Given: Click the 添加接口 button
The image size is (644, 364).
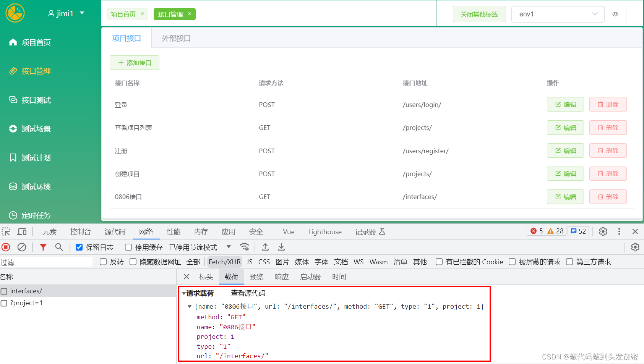Looking at the screenshot, I should [x=135, y=63].
